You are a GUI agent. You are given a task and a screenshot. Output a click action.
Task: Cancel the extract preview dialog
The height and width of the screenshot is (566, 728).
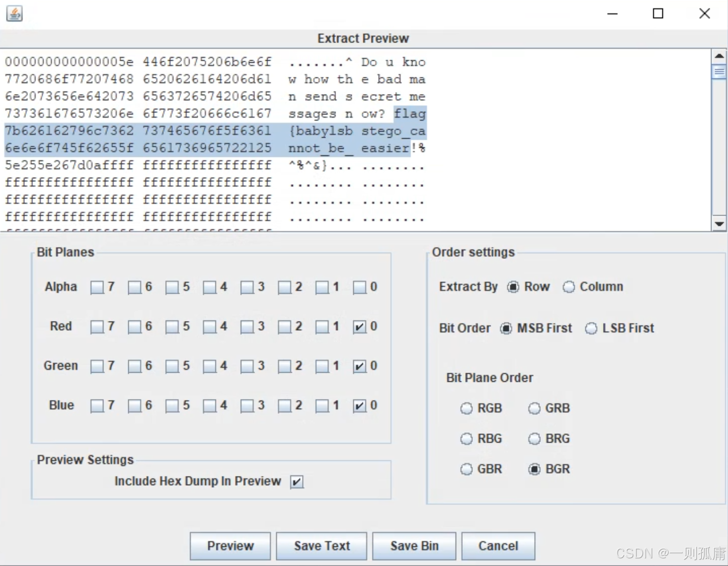click(498, 546)
